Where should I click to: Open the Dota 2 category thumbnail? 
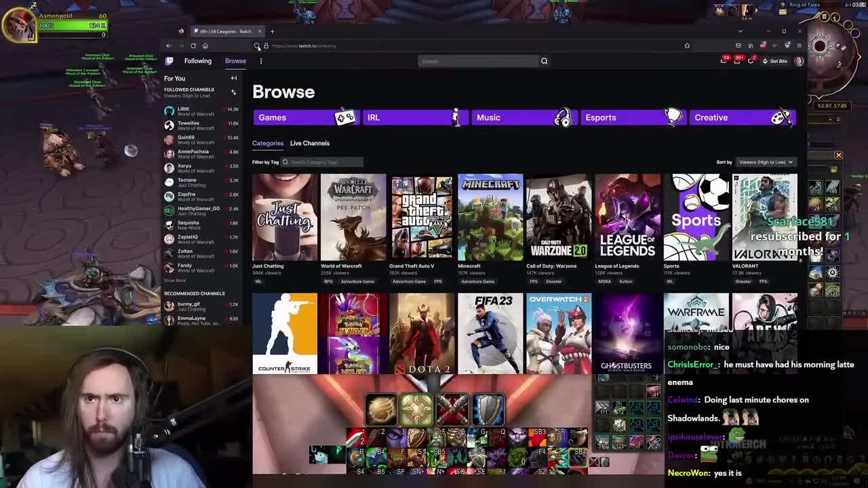click(x=422, y=333)
